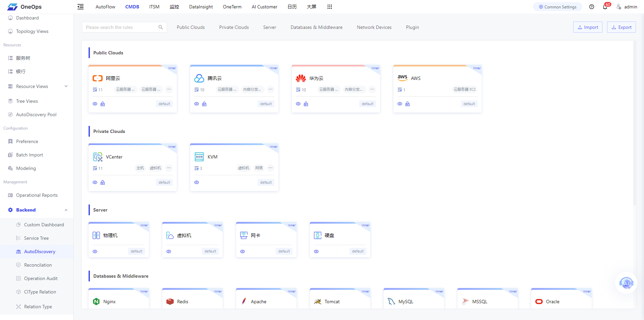Click the VCenter card icon
The width and height of the screenshot is (644, 320).
click(98, 157)
